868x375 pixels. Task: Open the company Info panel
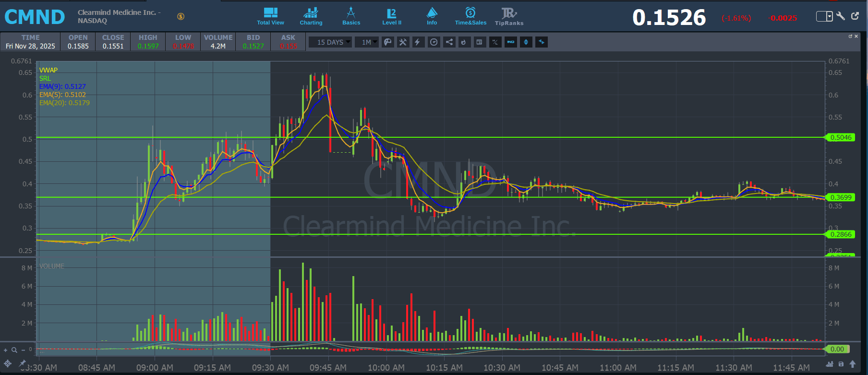[432, 16]
